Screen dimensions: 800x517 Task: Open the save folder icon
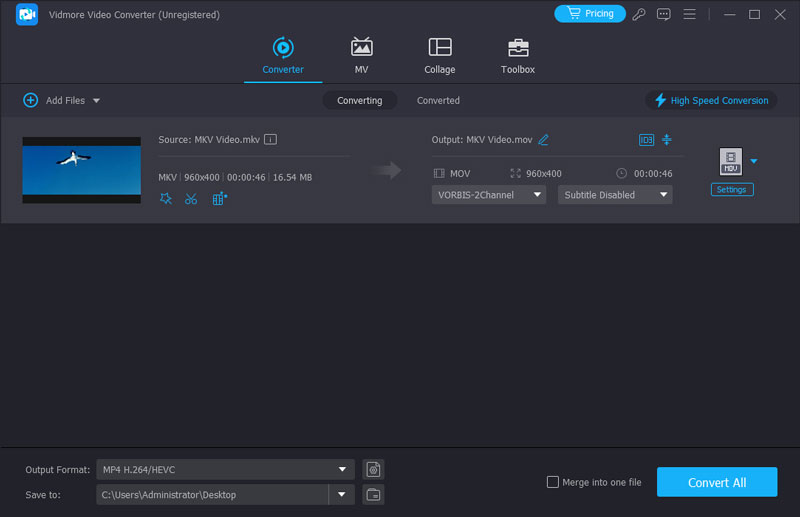pos(373,494)
